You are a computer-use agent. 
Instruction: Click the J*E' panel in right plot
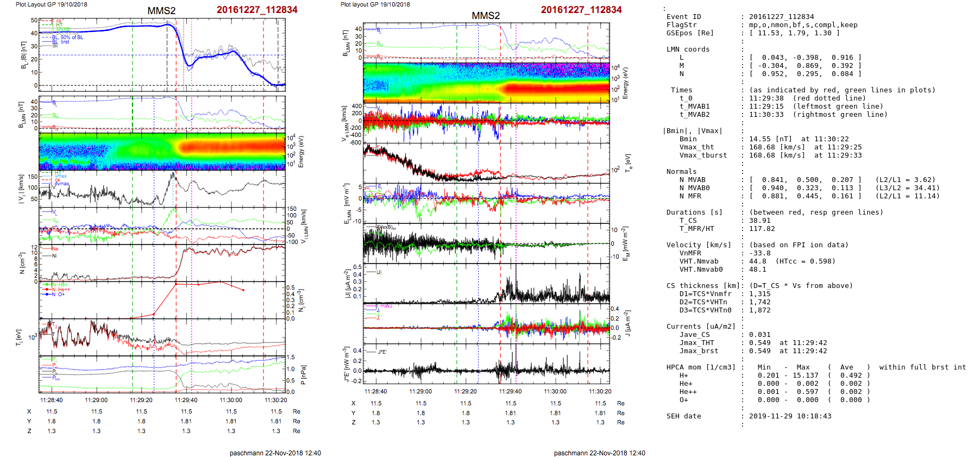486,364
